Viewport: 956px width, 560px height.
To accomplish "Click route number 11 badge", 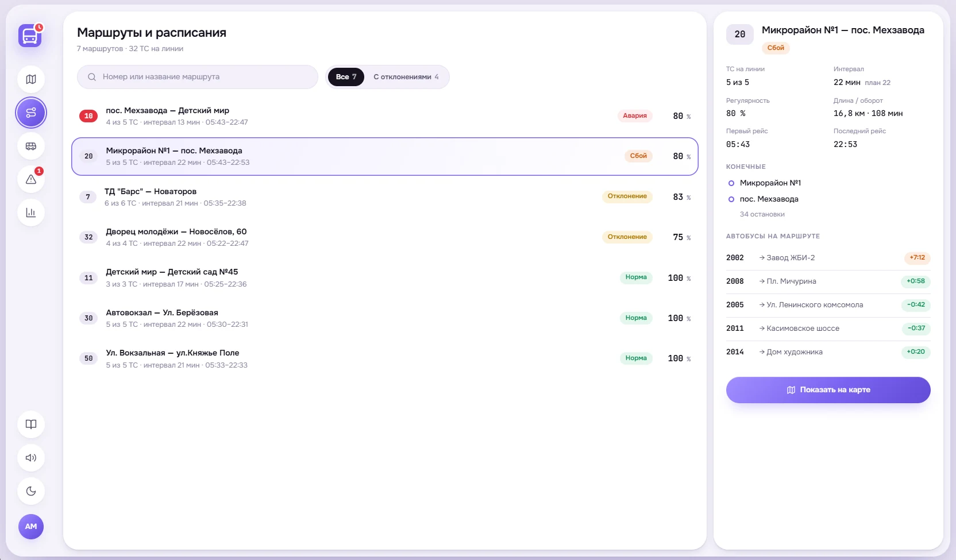I will [x=88, y=278].
